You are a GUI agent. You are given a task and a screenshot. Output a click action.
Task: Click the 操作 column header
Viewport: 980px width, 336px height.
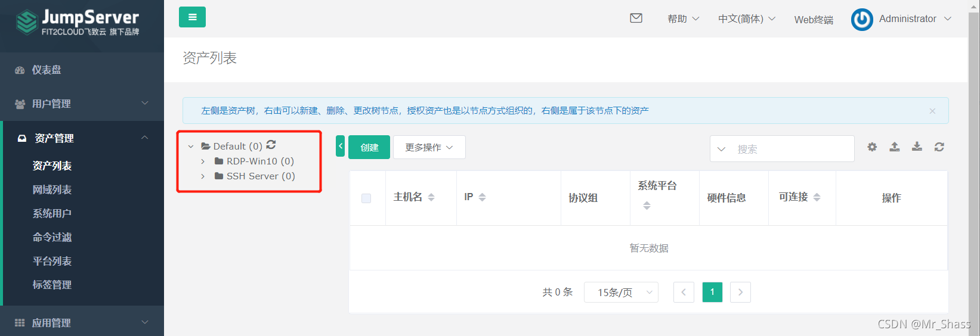(891, 198)
